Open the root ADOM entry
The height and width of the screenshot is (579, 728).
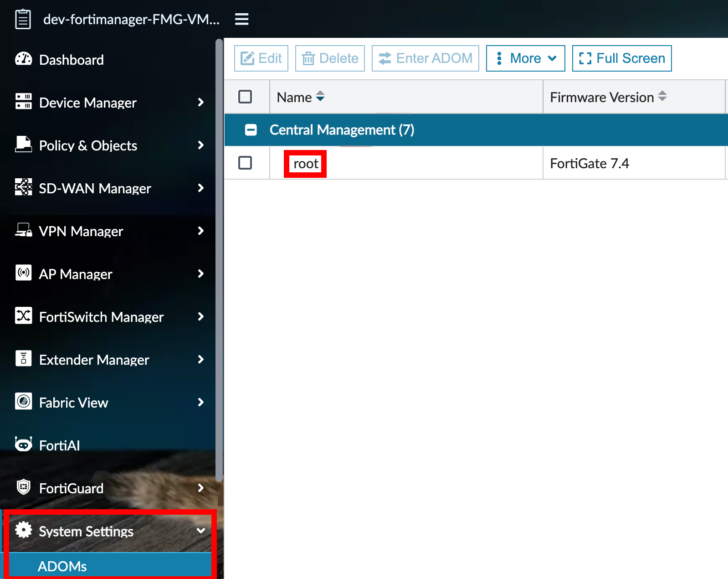306,164
